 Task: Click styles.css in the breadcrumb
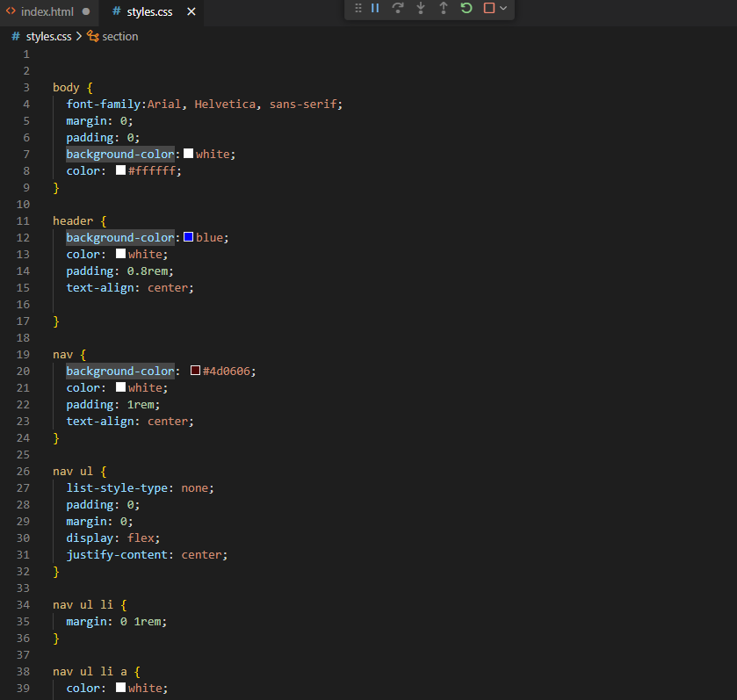[x=47, y=36]
